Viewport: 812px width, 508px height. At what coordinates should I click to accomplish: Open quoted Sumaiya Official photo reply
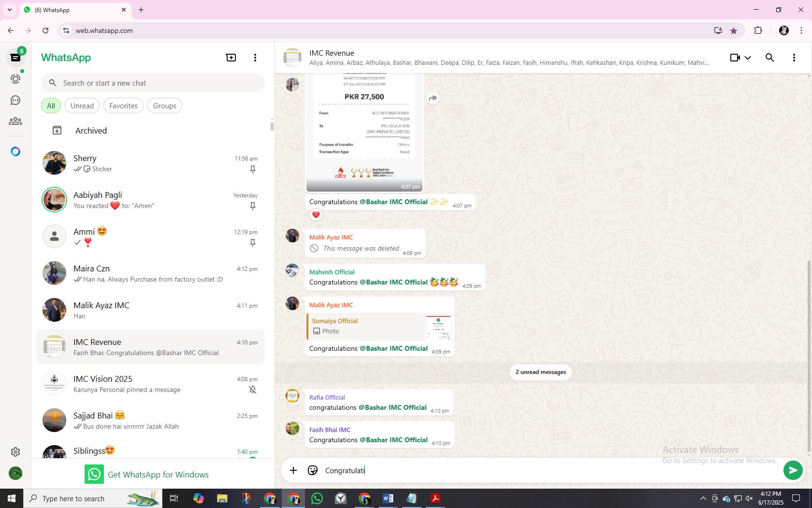380,327
